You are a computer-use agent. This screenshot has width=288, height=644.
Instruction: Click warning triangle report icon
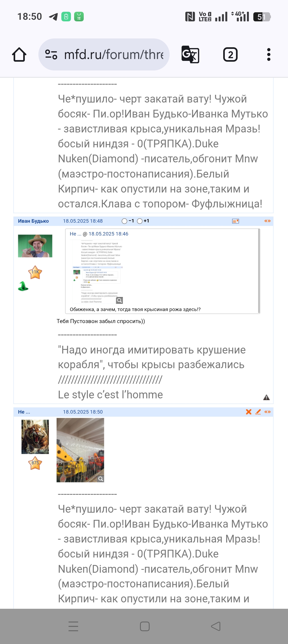click(x=266, y=397)
